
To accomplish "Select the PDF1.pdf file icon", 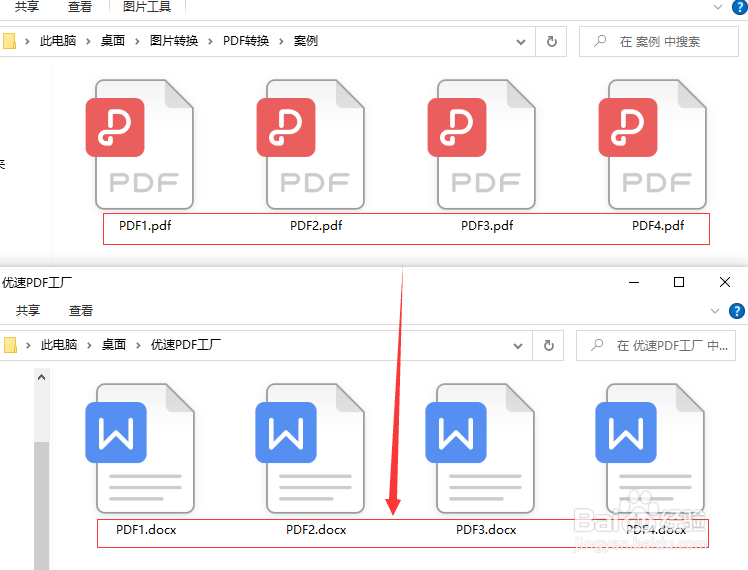I will 140,144.
